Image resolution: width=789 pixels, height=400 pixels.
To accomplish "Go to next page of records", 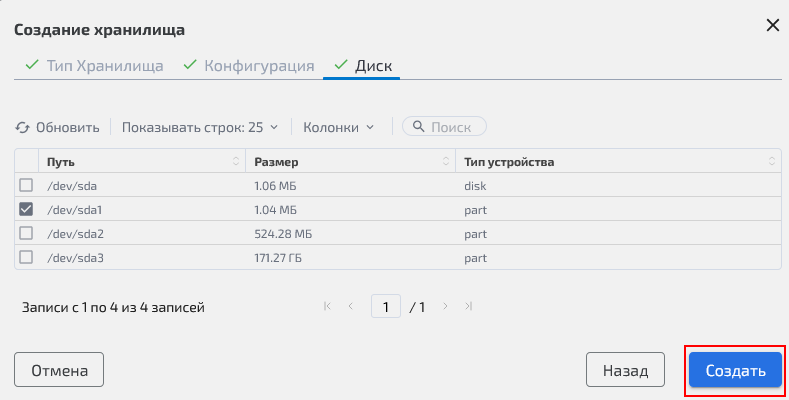I will click(x=445, y=307).
